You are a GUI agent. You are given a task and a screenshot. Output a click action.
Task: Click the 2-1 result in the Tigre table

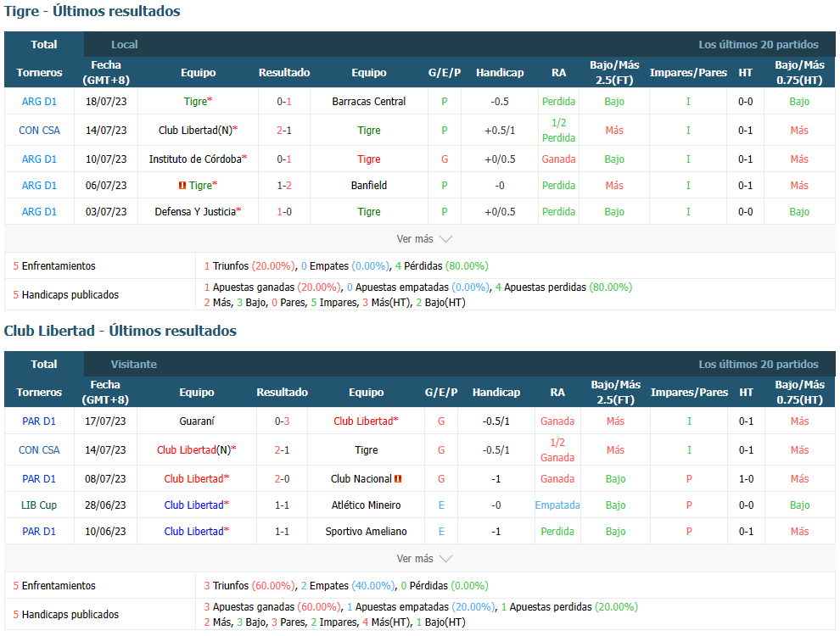[284, 130]
